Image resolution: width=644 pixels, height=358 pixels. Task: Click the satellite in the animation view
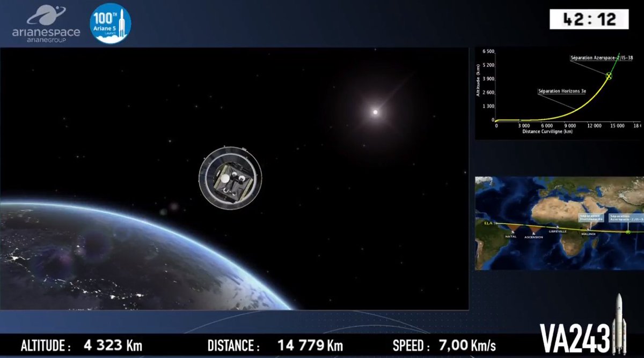pos(230,178)
